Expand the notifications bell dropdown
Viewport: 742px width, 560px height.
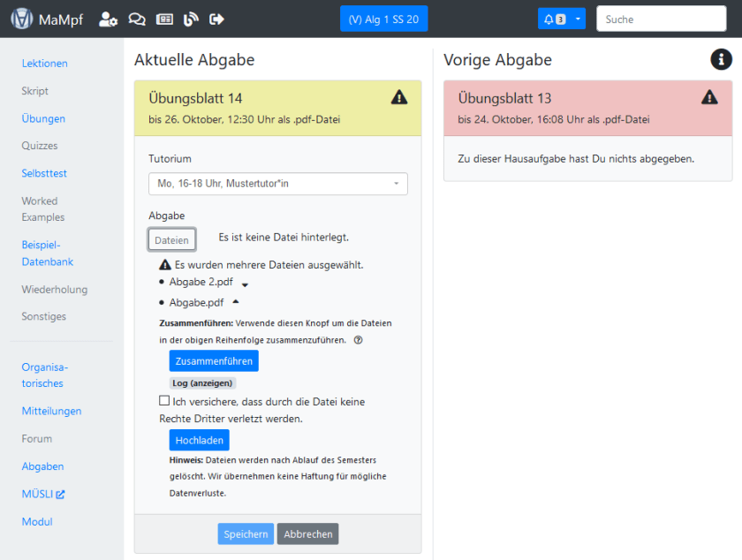[578, 19]
